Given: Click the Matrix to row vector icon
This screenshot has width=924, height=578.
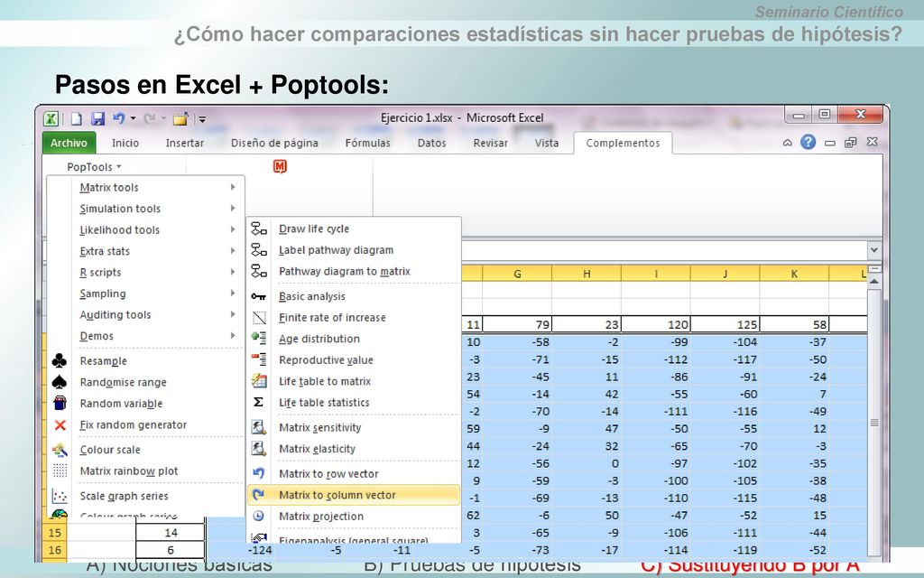Looking at the screenshot, I should tap(259, 473).
